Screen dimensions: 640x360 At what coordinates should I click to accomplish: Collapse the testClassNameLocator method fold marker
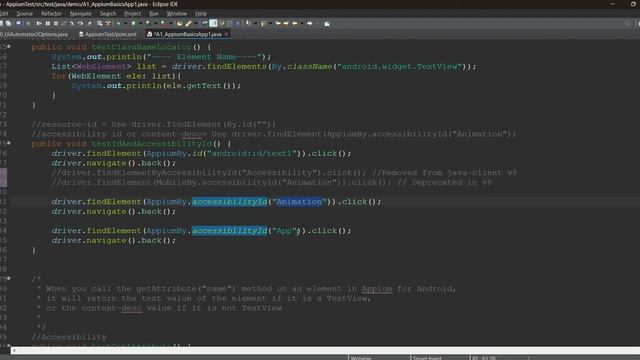9,47
